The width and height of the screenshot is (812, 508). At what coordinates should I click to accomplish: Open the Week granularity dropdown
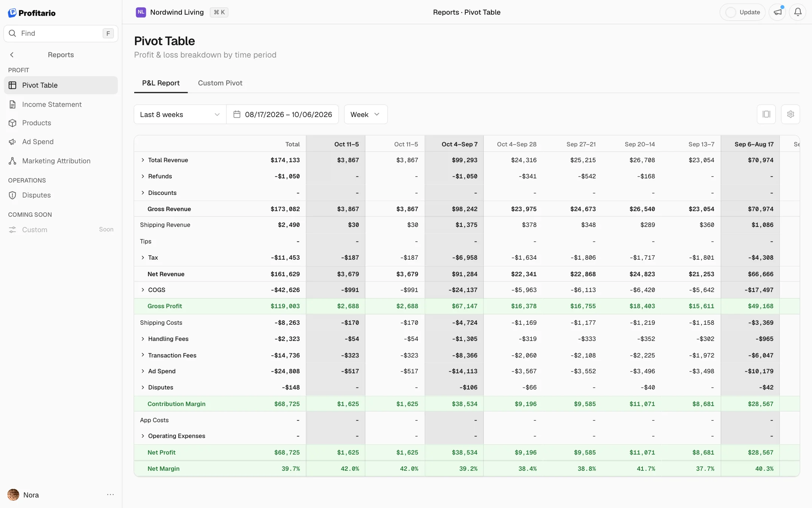pyautogui.click(x=366, y=114)
